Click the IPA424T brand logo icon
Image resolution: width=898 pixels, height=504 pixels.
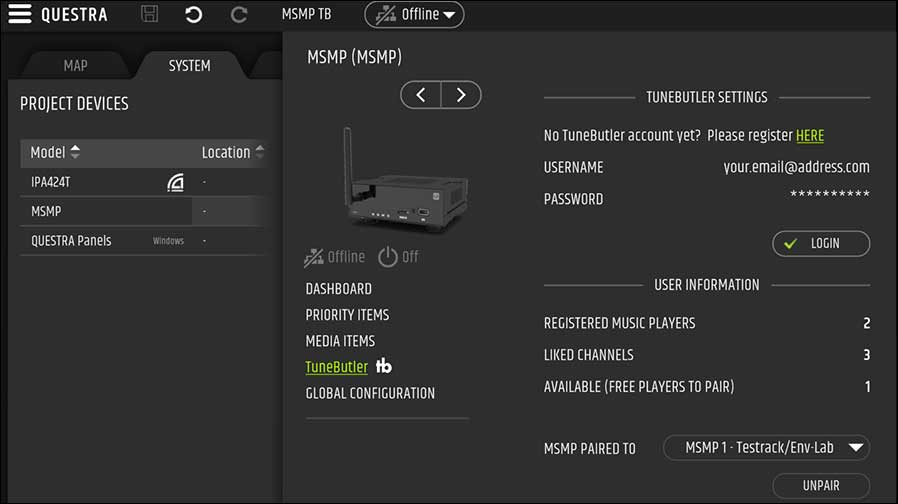click(175, 182)
